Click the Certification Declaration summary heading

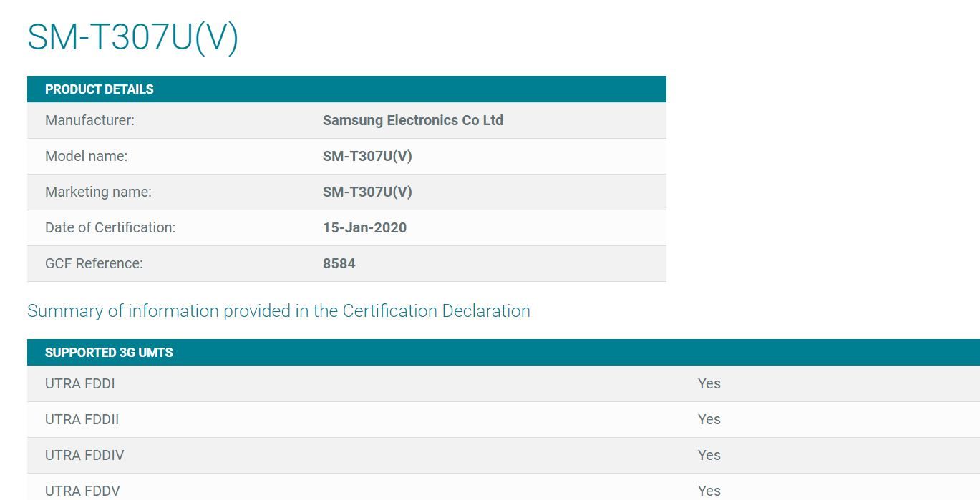pos(278,311)
